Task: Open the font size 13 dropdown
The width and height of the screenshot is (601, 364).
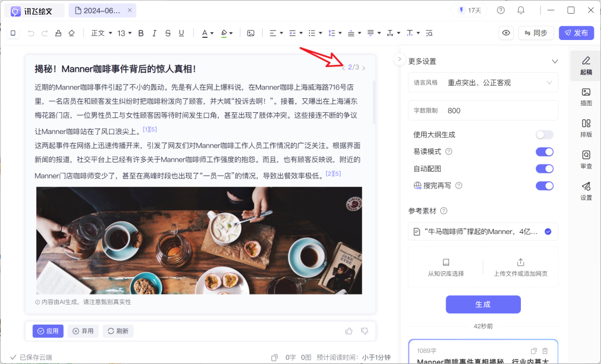Action: click(124, 33)
